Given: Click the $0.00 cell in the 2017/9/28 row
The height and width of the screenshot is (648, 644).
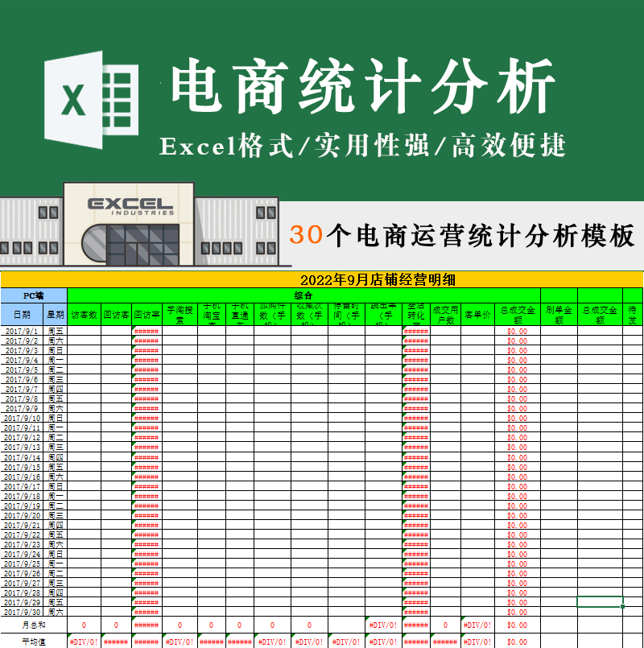Looking at the screenshot, I should click(x=518, y=592).
